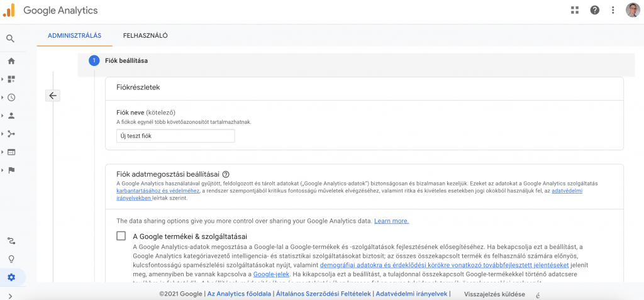Open the karbantartásához és védelméhez link
This screenshot has width=644, height=300.
pyautogui.click(x=158, y=191)
